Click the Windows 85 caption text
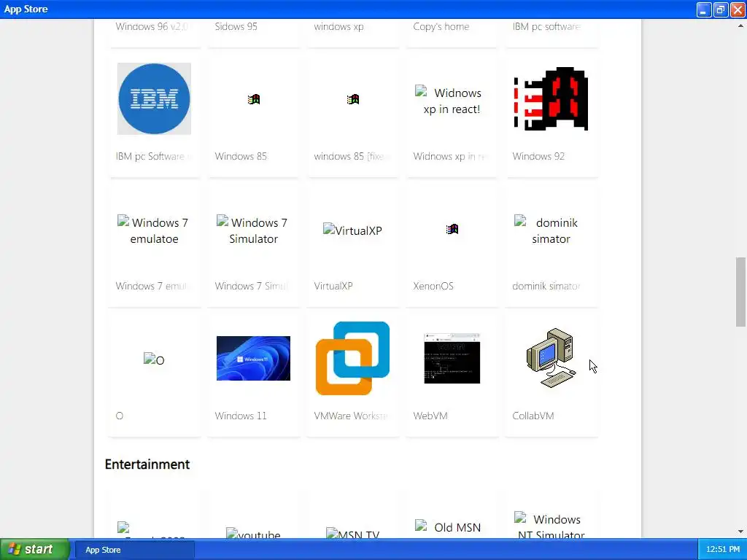The height and width of the screenshot is (560, 747). (241, 156)
